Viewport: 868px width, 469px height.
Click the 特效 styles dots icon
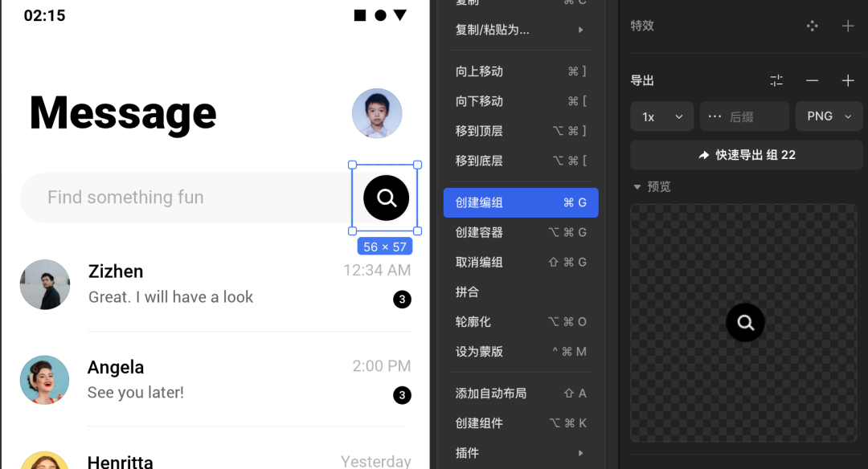click(x=812, y=26)
